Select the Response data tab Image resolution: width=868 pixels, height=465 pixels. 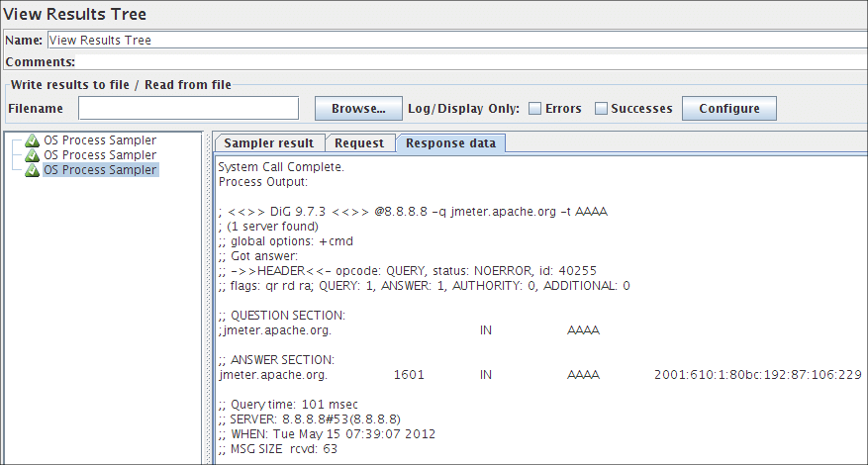coord(450,143)
